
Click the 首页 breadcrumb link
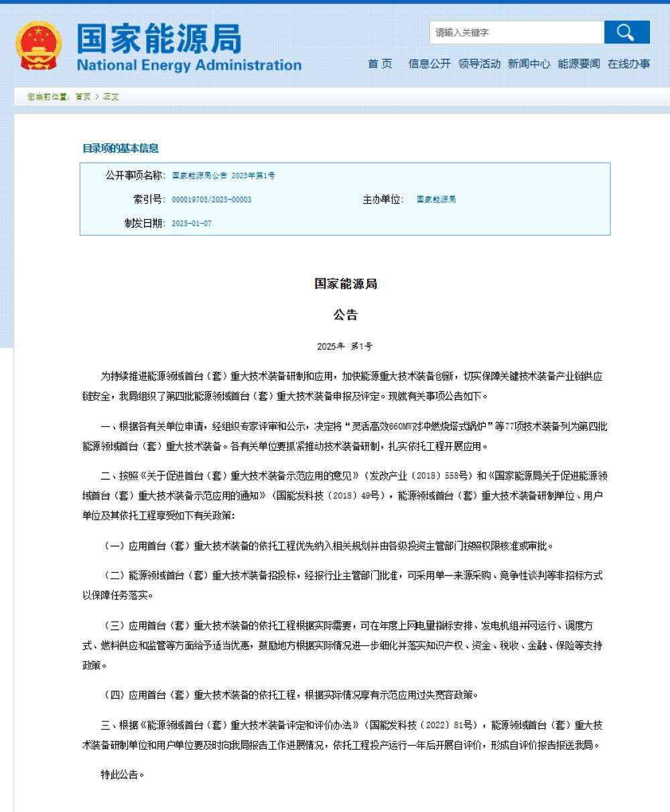coord(83,96)
